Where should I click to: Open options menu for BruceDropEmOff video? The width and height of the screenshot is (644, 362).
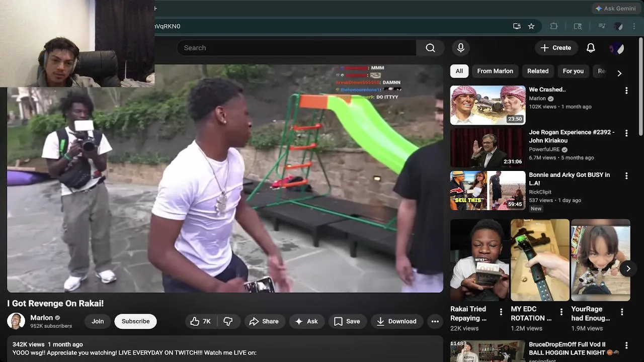[x=626, y=345]
